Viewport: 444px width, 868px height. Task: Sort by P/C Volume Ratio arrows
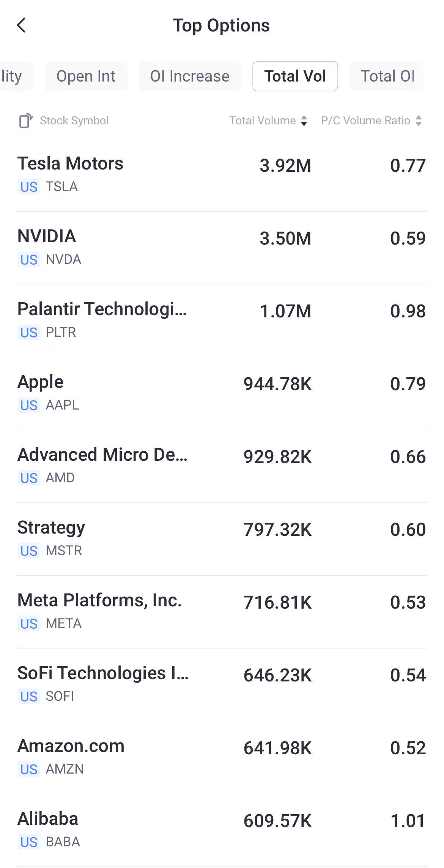[419, 121]
